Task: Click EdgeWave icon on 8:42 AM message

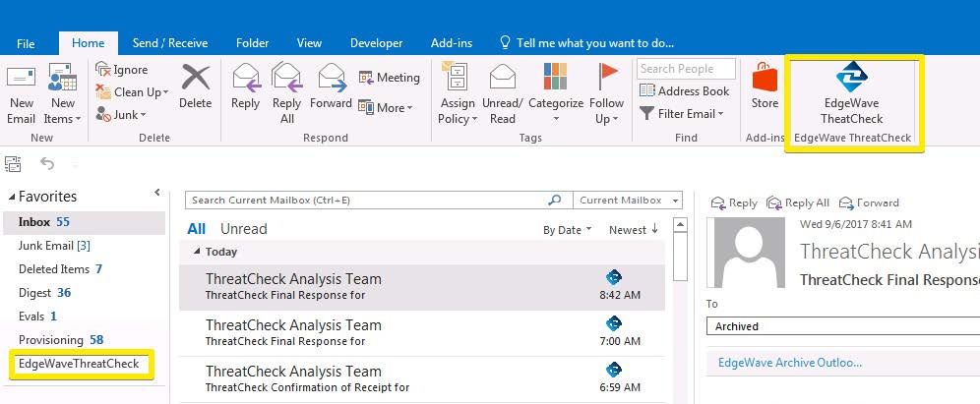Action: pos(614,277)
